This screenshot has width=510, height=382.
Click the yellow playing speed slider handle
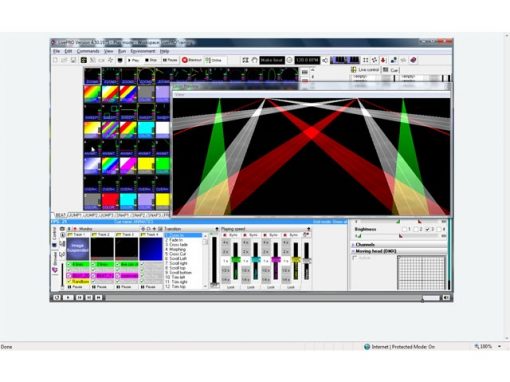pos(295,259)
